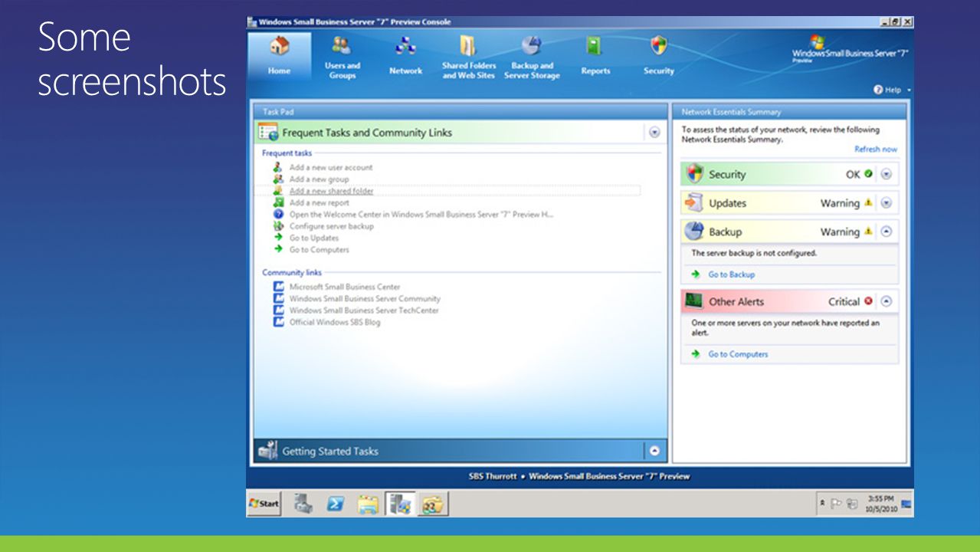Open Microsoft Small Business Center link icon

[278, 287]
